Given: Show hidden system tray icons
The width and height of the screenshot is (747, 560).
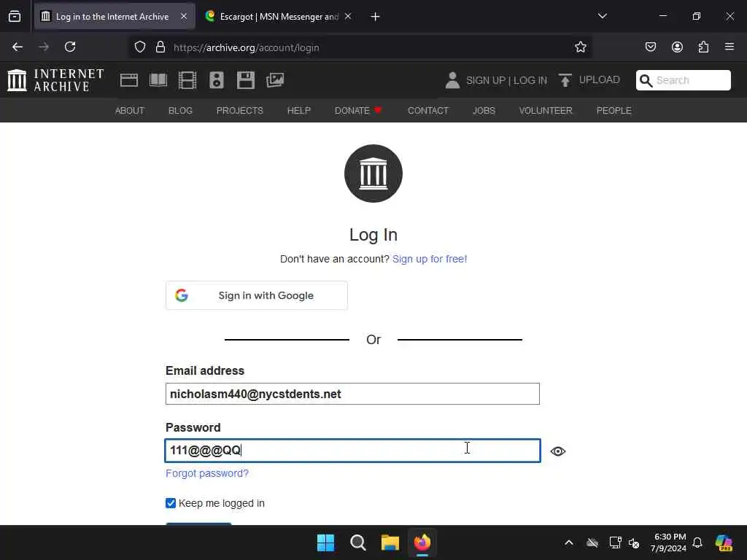Looking at the screenshot, I should (x=569, y=542).
